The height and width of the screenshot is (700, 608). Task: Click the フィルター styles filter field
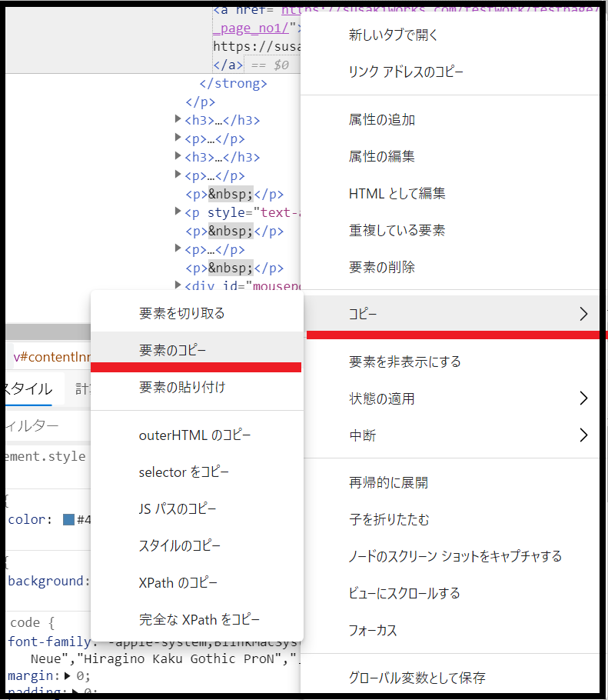click(x=48, y=425)
